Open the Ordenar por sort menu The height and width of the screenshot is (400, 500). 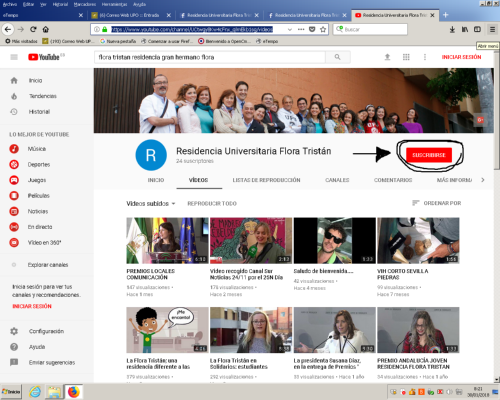[437, 203]
